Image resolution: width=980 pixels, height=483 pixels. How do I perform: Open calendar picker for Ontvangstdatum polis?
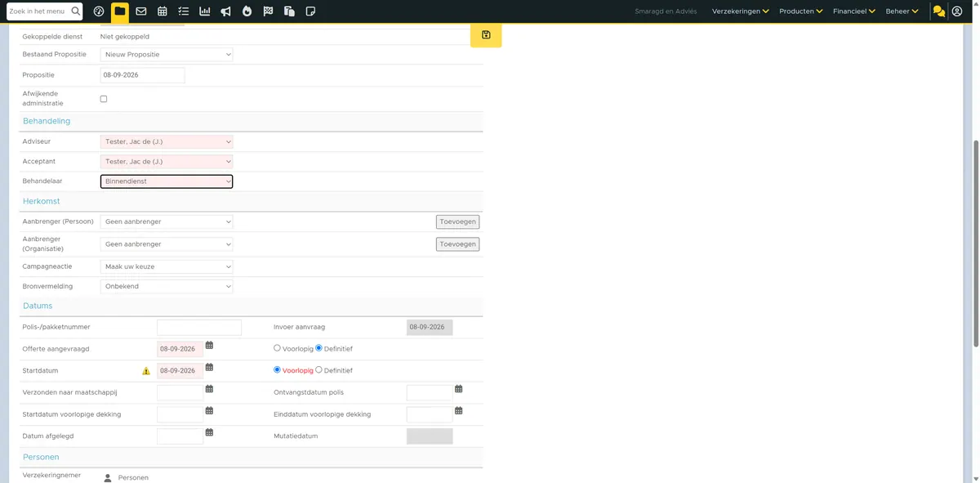459,389
